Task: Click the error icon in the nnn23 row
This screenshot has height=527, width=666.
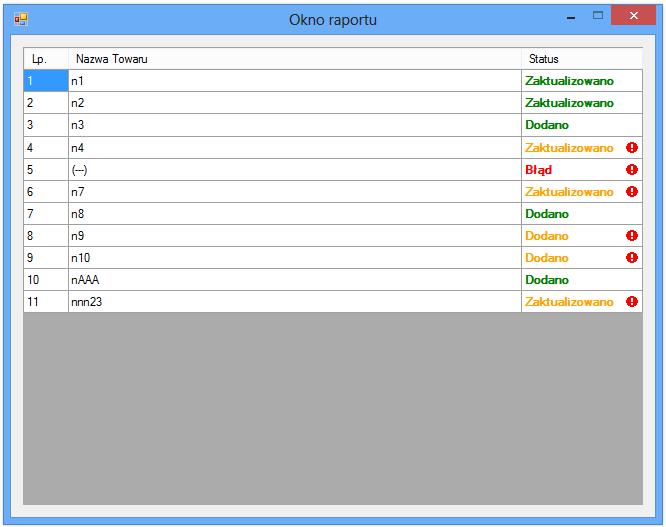Action: (631, 302)
